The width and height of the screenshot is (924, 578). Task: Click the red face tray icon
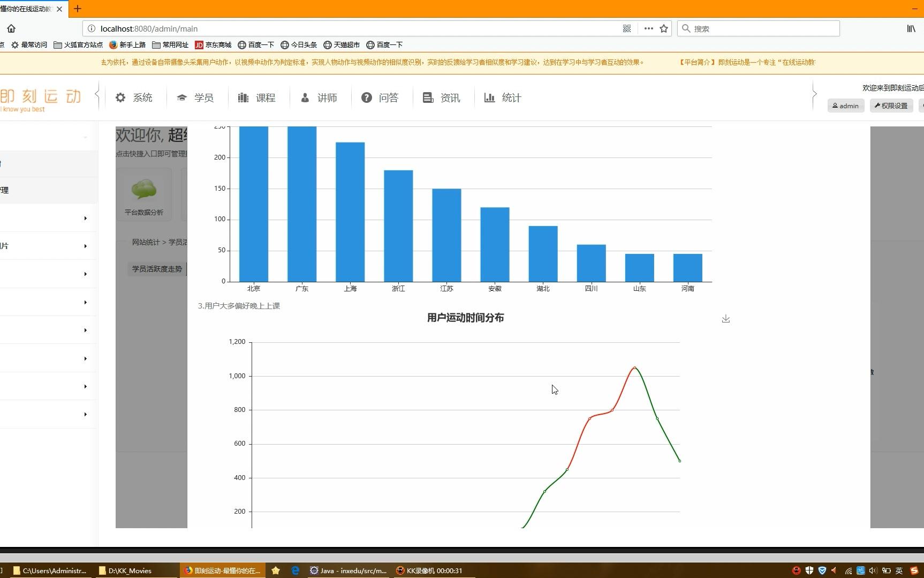pos(797,571)
